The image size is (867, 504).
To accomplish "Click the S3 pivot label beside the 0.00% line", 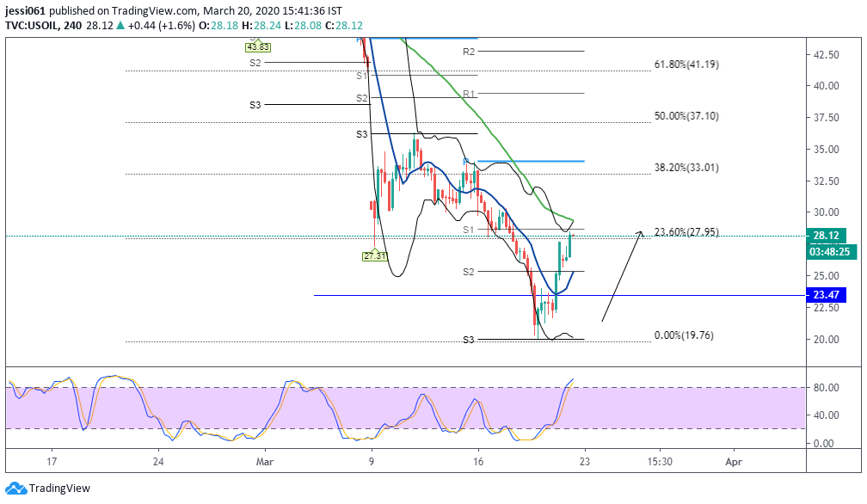I will click(468, 340).
